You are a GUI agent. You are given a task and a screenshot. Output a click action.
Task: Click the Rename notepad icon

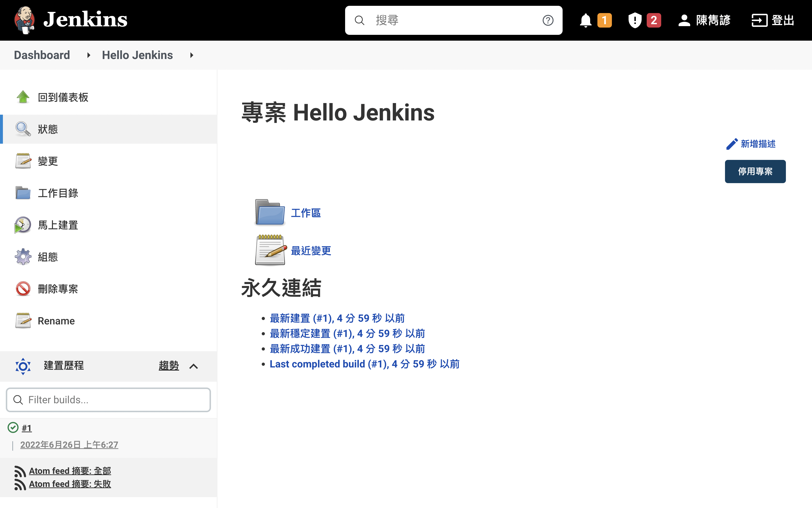(x=23, y=321)
